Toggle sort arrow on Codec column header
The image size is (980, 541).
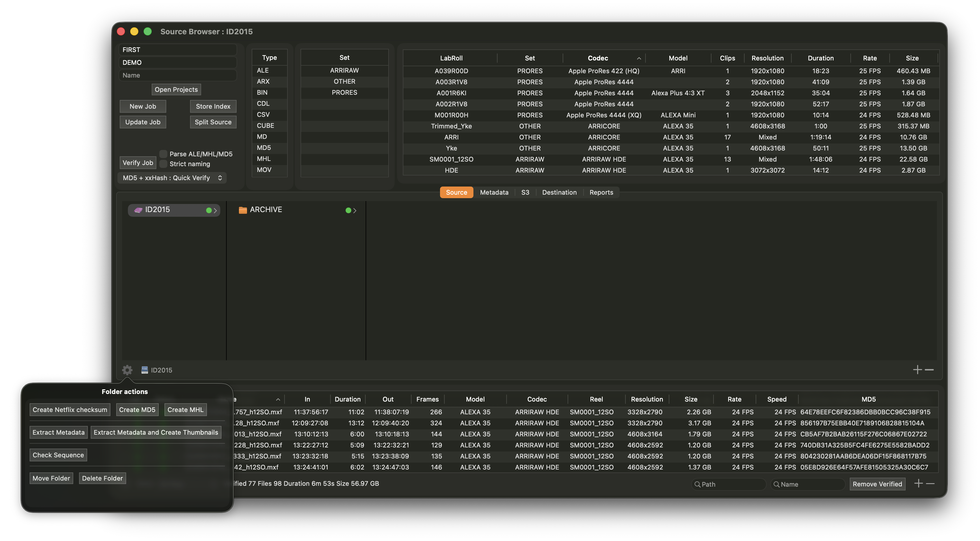(x=639, y=58)
